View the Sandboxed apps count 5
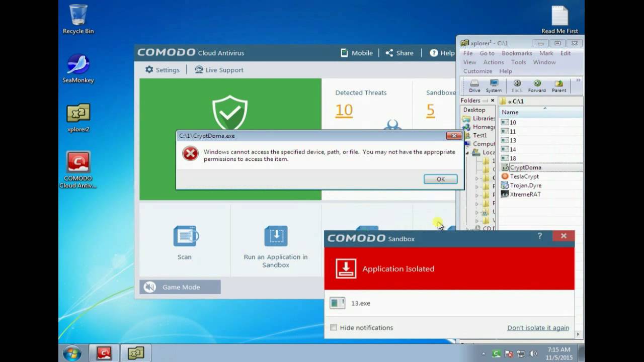The width and height of the screenshot is (644, 362). coord(430,110)
